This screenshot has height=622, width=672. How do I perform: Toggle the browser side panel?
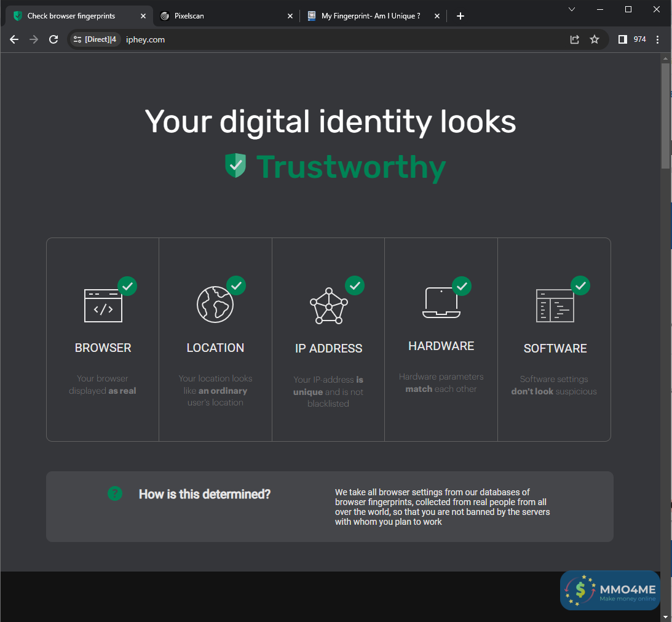(622, 39)
